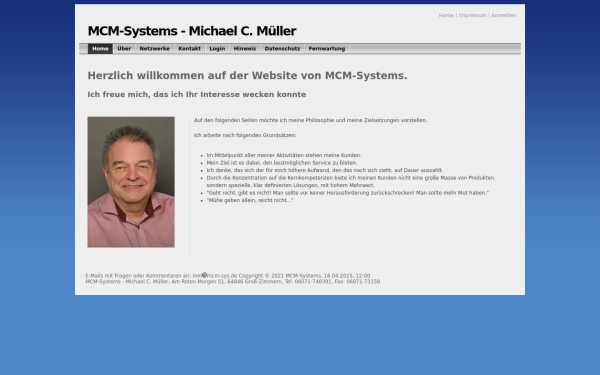The image size is (600, 375).
Task: Click bullet 'Durch die Konzentration auf die Kernkompetenzen'
Action: point(351,181)
